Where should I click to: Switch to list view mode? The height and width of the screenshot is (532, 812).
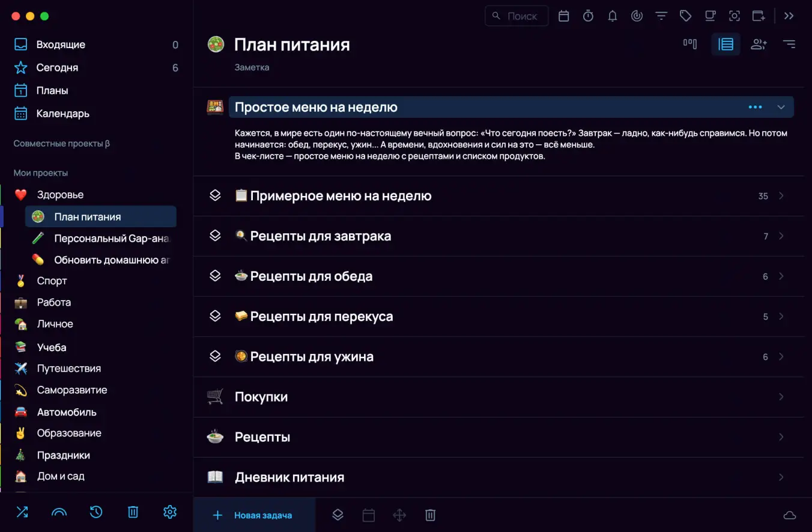(x=726, y=44)
